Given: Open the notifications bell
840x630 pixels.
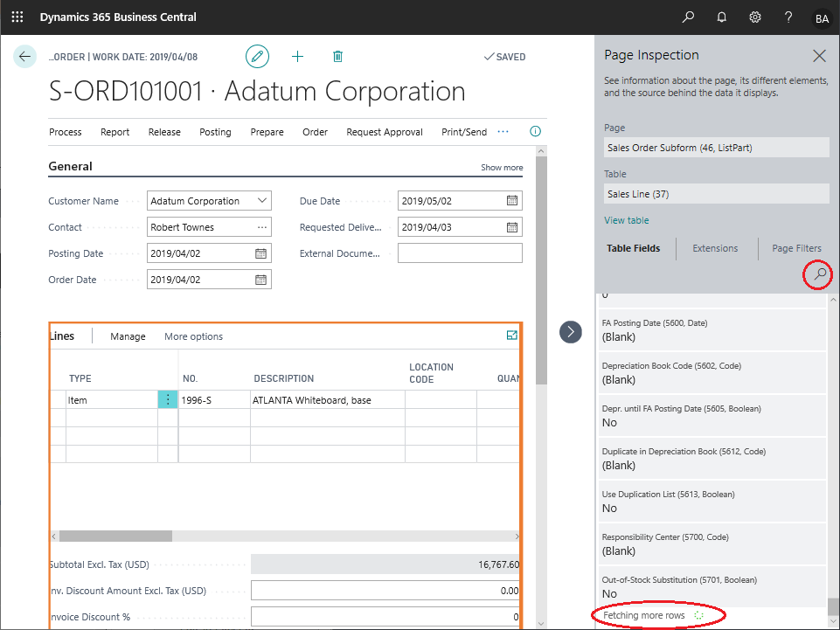Looking at the screenshot, I should [722, 17].
